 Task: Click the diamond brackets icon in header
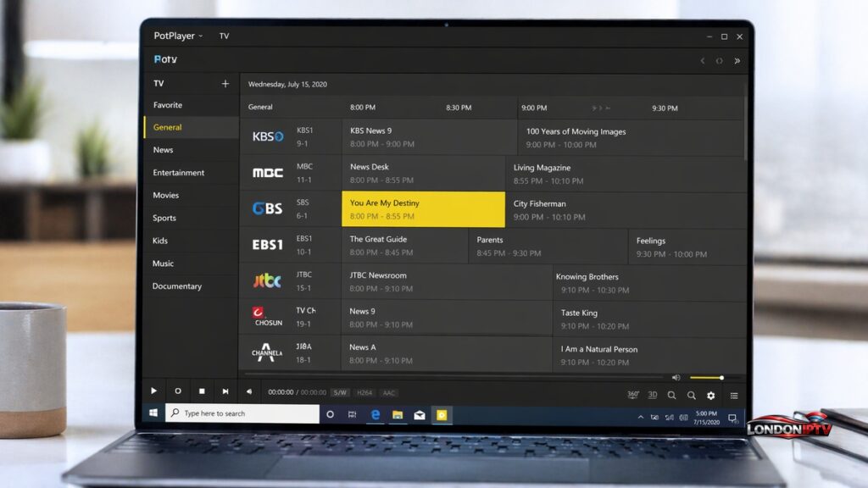point(719,61)
